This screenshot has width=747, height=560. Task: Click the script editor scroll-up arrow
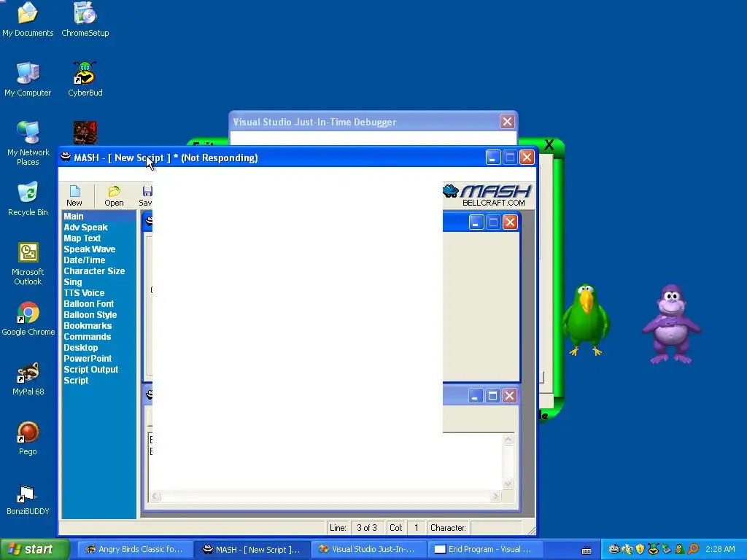(x=508, y=440)
